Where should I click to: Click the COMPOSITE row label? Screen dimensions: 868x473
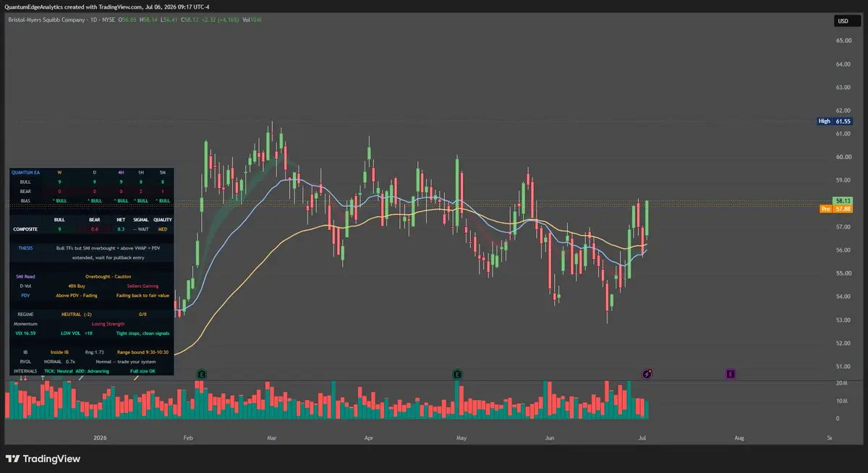[25, 229]
